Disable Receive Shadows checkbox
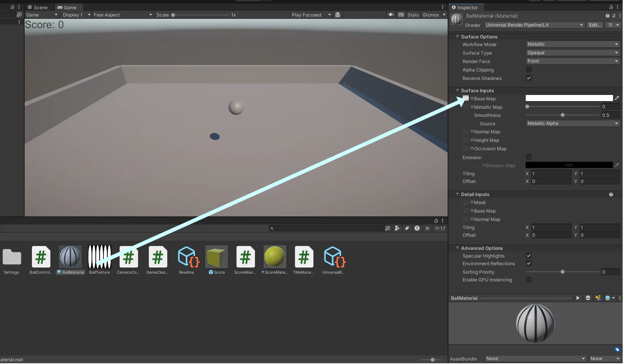Screen dimensions: 623x364 click(x=529, y=78)
